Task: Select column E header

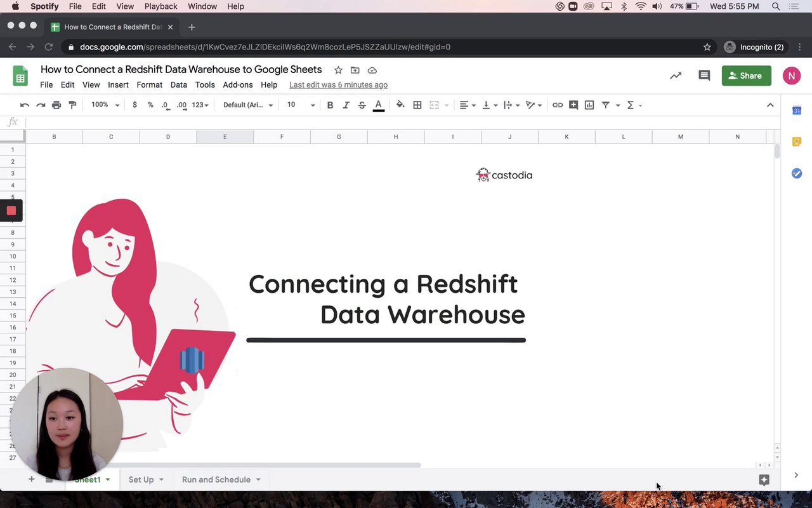Action: pos(225,137)
